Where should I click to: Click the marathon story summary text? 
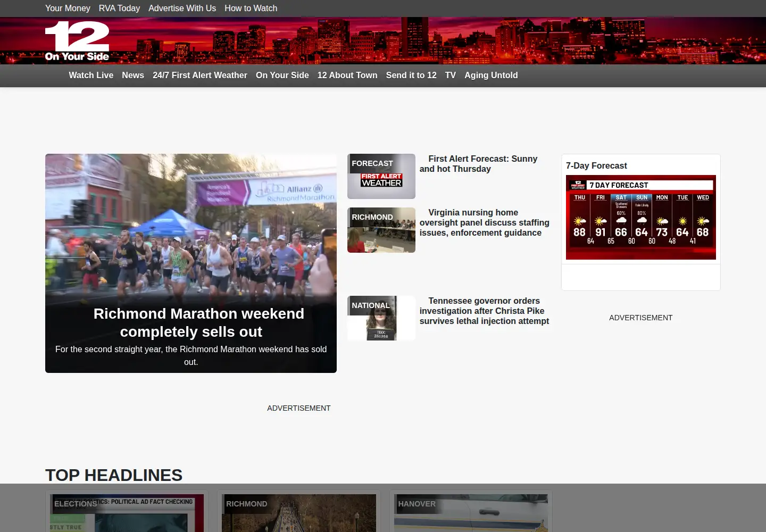(x=191, y=355)
